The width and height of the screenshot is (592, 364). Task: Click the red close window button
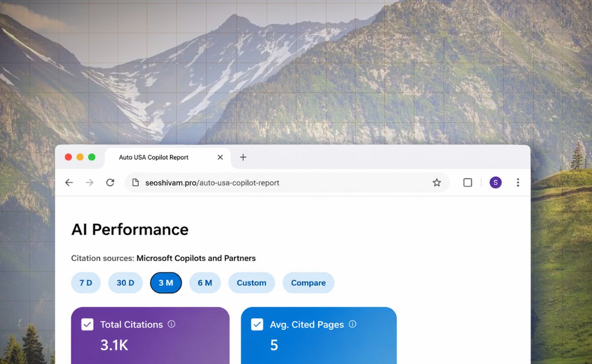[x=68, y=157]
